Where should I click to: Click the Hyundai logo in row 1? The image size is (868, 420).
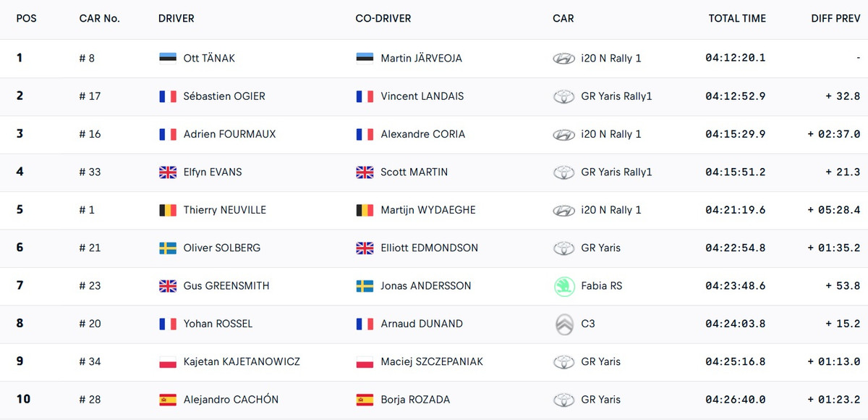563,59
